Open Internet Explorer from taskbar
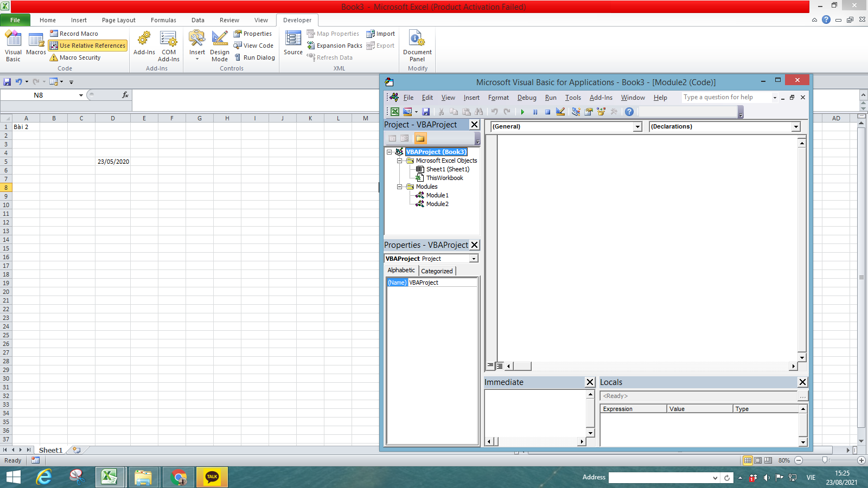 coord(44,477)
